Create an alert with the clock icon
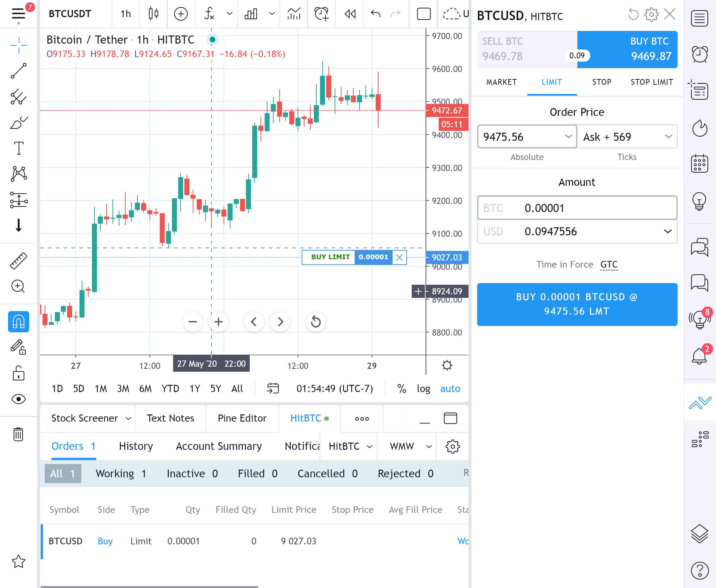The image size is (716, 588). (321, 14)
